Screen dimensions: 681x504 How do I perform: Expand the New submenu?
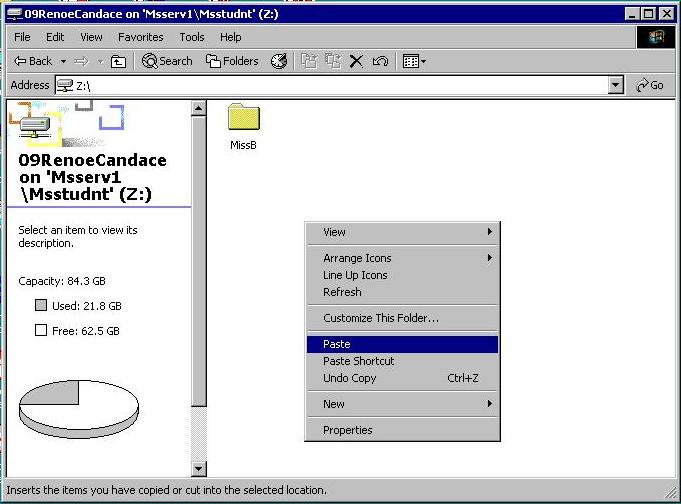pos(403,404)
